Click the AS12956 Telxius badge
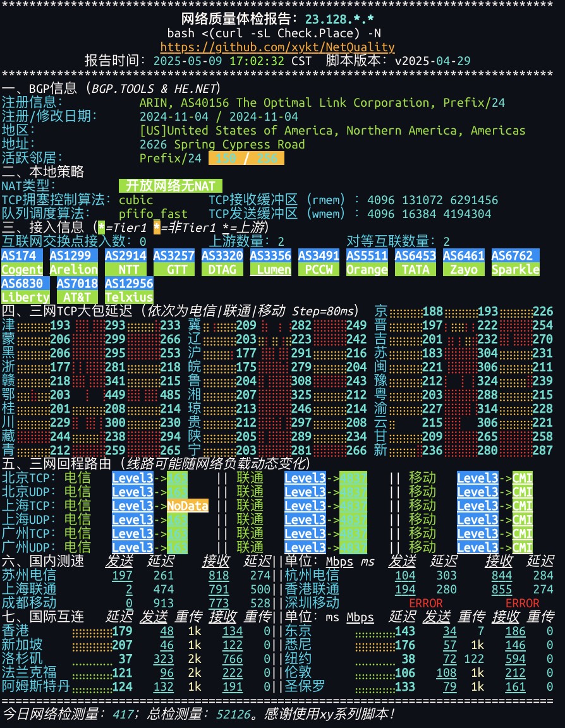This screenshot has height=728, width=565. 129,290
